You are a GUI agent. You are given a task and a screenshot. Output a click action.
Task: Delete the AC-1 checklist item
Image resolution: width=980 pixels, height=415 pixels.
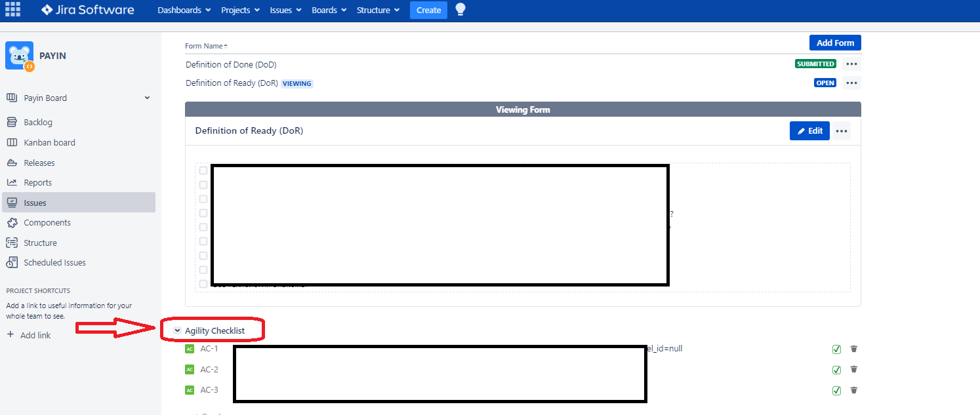(x=854, y=349)
